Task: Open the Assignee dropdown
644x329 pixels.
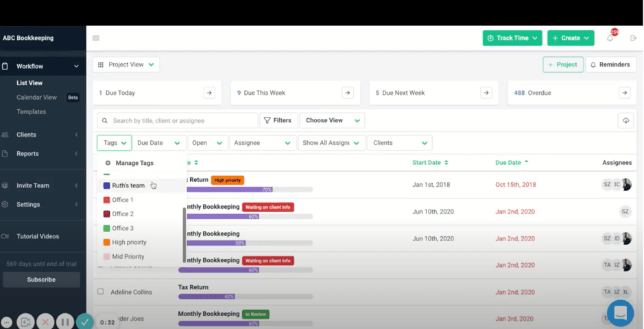Action: (263, 143)
